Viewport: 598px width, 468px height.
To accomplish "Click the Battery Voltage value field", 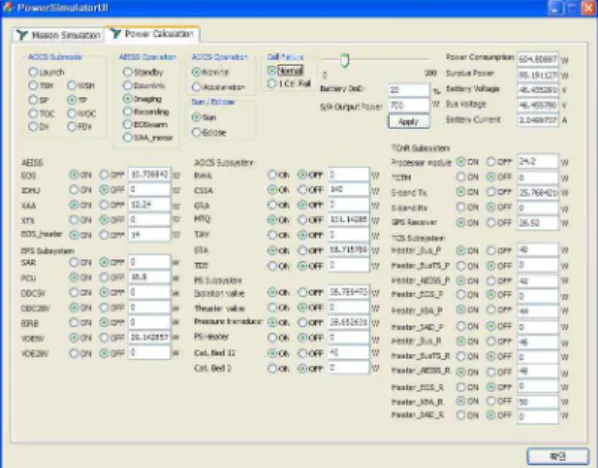I will point(538,90).
